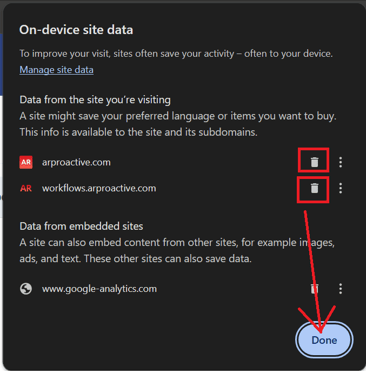Viewport: 366px width, 373px height.
Task: Confirm with the Done button
Action: click(324, 340)
